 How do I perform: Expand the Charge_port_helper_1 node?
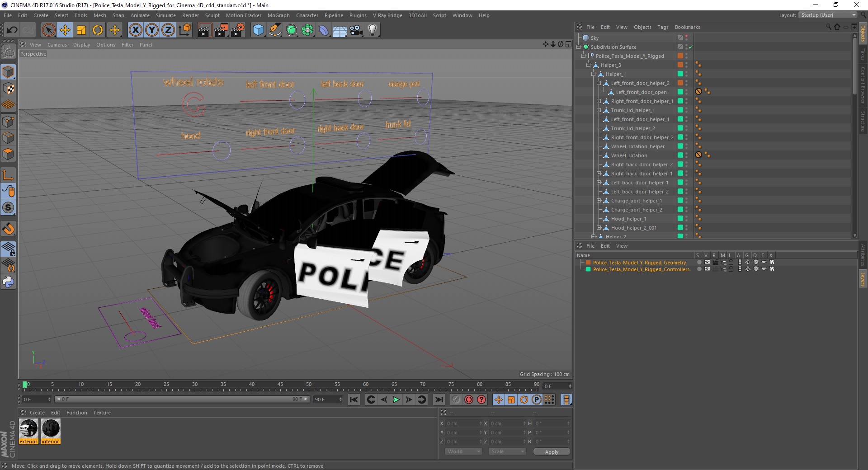[x=599, y=200]
